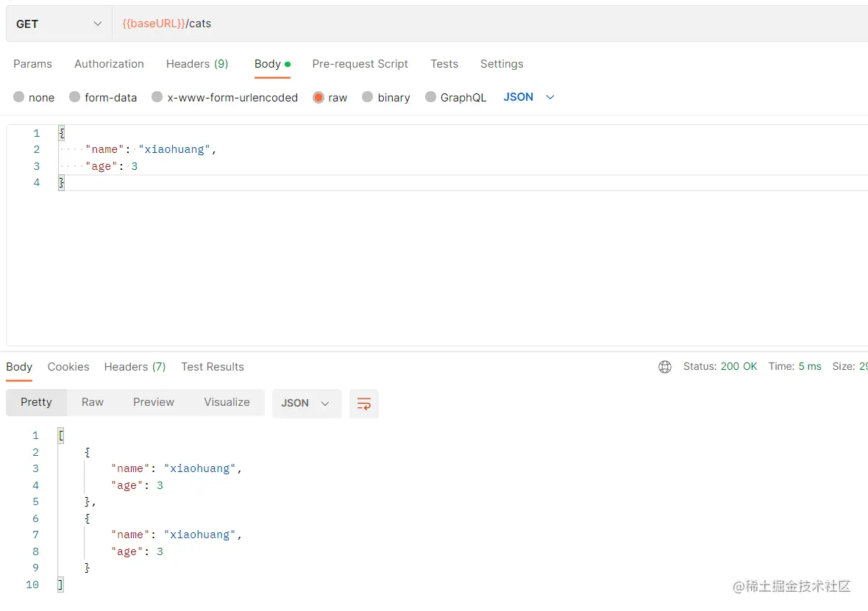
Task: Choose x-www-form-urlencoded body type
Action: click(157, 97)
